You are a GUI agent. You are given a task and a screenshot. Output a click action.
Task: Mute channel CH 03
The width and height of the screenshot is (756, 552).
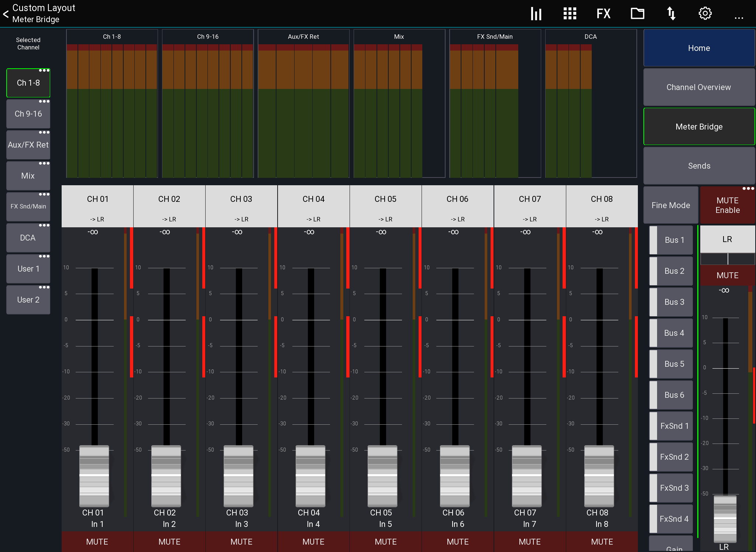[241, 541]
